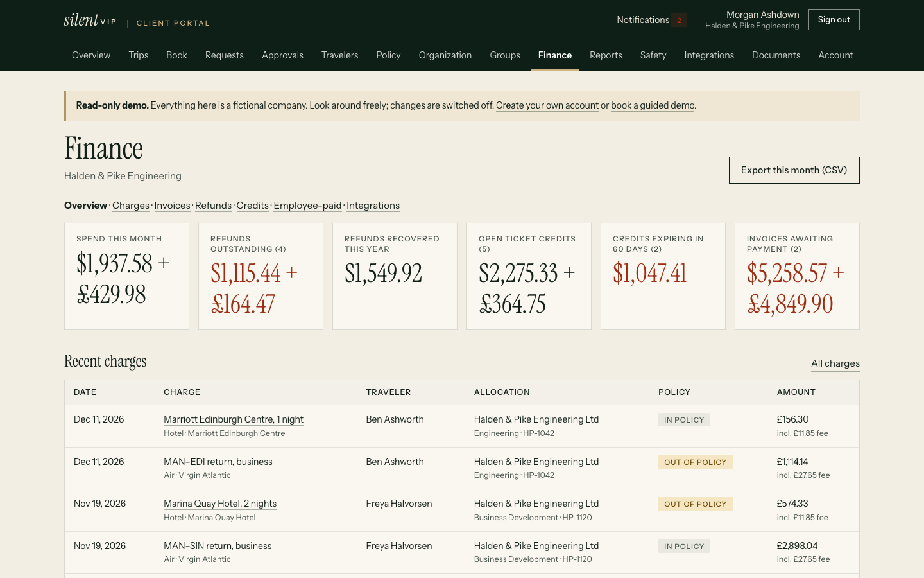This screenshot has height=578, width=924.
Task: Open the MAN–EDI return, business charge
Action: click(218, 462)
